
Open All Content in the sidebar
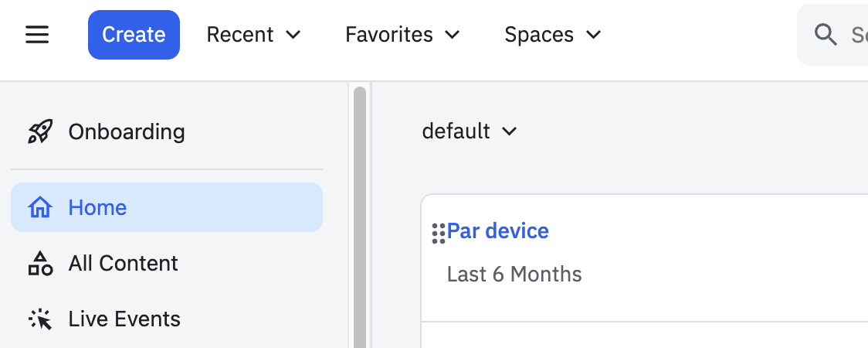click(124, 264)
